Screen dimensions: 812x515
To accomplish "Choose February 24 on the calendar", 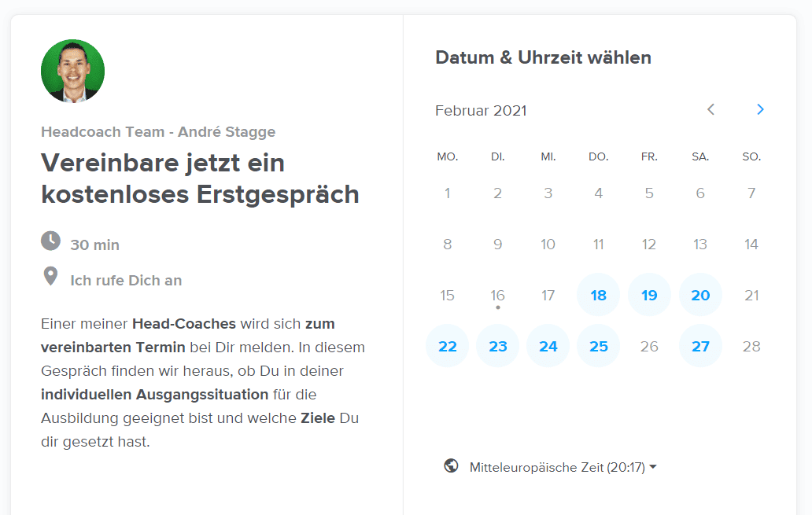I will (548, 346).
